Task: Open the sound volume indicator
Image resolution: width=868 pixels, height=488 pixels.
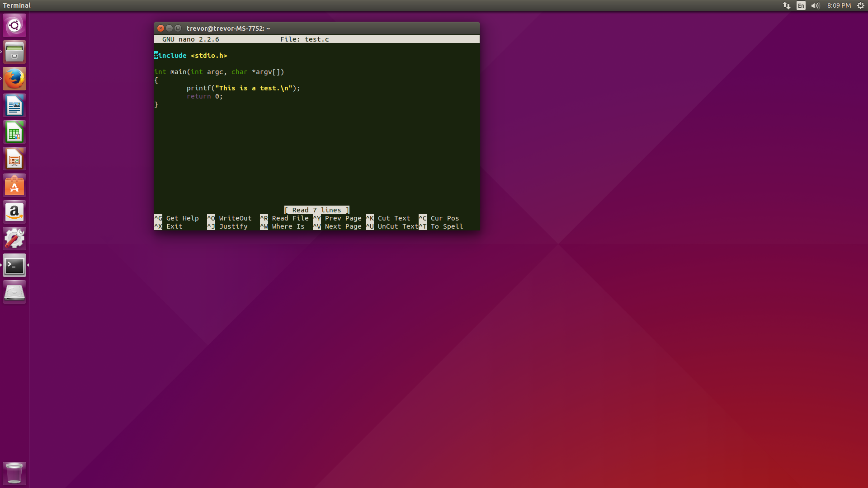Action: coord(815,5)
